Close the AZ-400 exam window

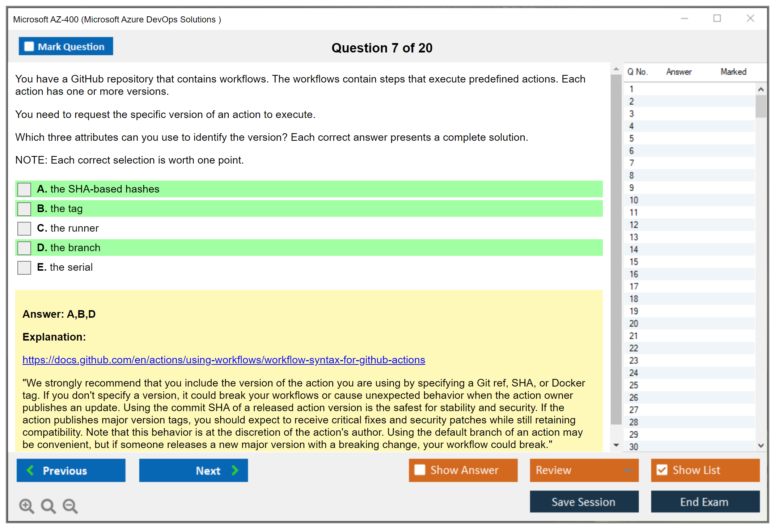(x=750, y=18)
